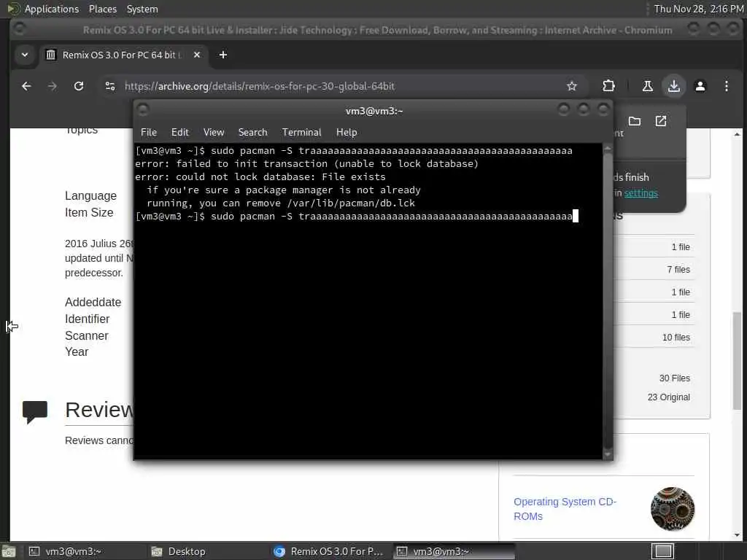Click the Language metadata label

click(90, 195)
